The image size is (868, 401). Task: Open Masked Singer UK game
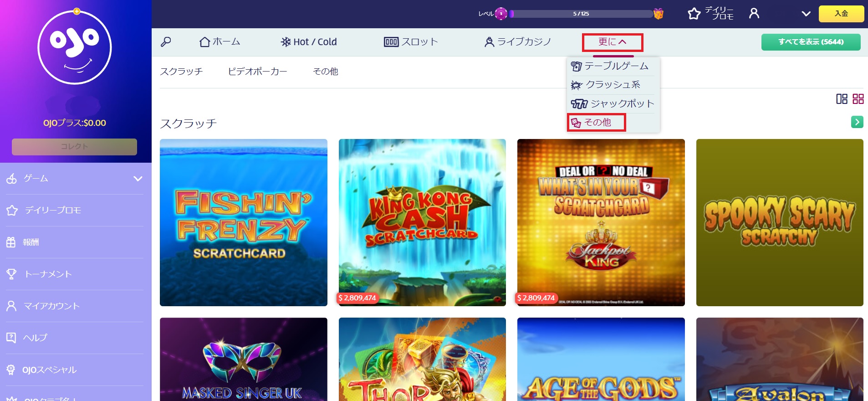point(244,359)
